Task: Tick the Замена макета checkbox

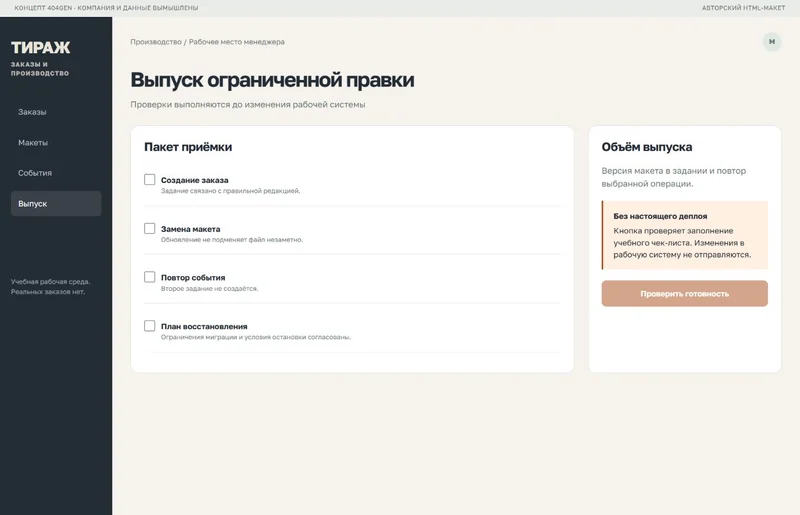Action: click(x=149, y=228)
